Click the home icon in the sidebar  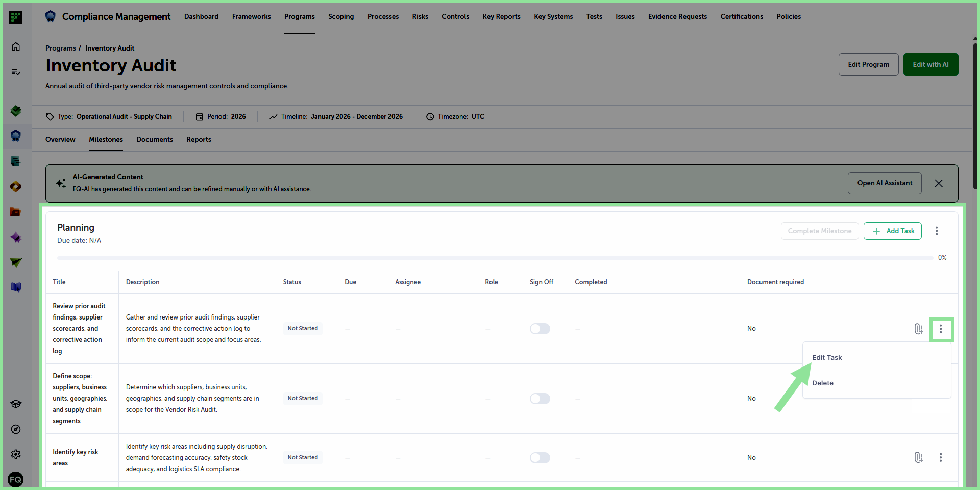coord(16,46)
